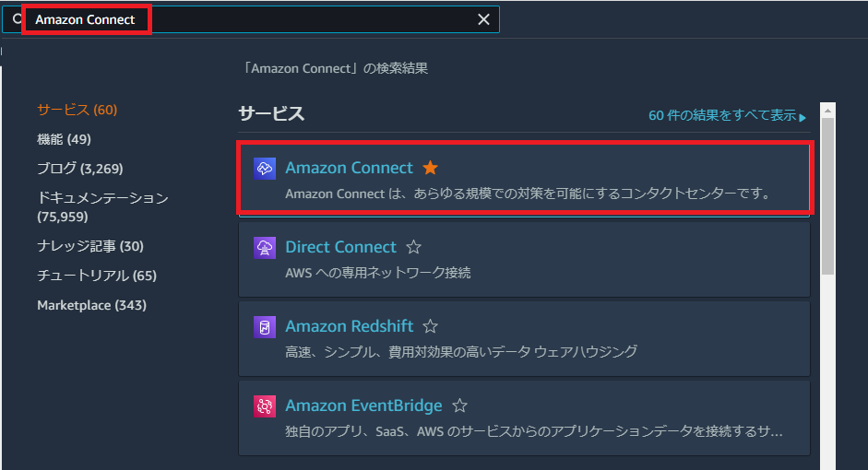Favorite Amazon EventBridge with star
The width and height of the screenshot is (868, 470).
(459, 405)
